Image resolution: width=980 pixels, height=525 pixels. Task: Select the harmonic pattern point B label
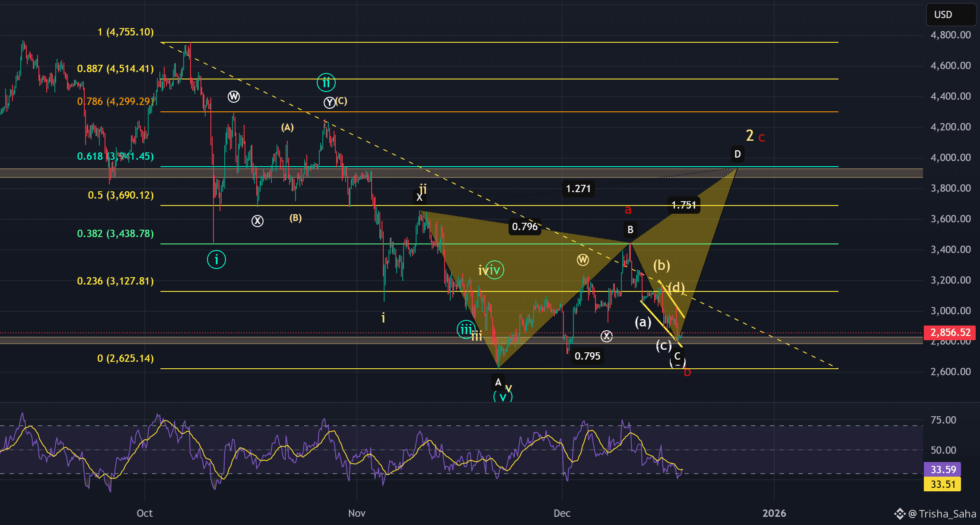point(630,230)
